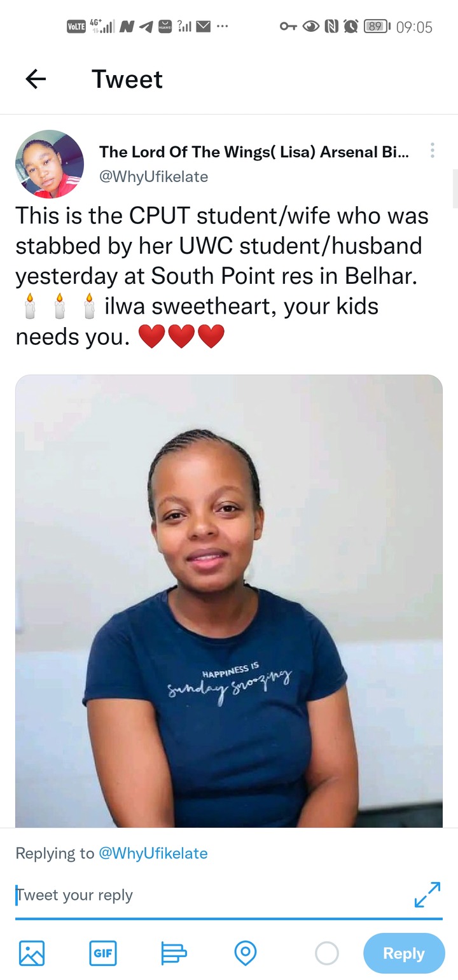Tap the character count circle indicator

tap(327, 953)
